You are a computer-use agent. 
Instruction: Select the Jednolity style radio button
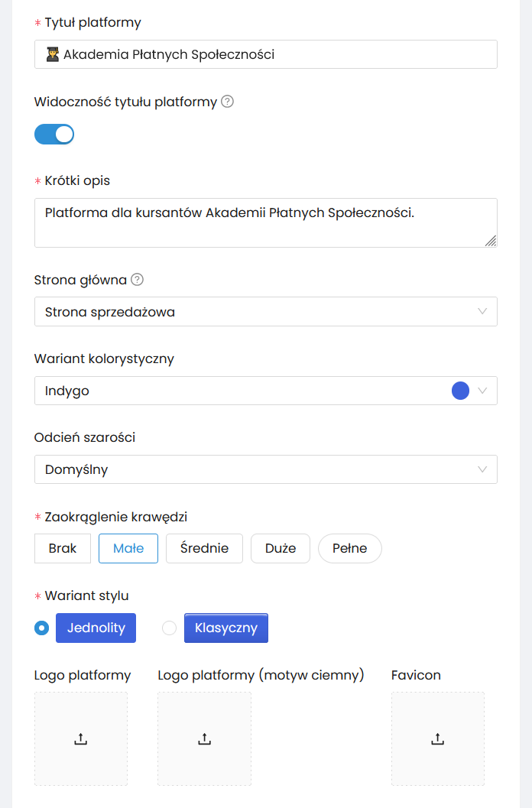pos(42,628)
